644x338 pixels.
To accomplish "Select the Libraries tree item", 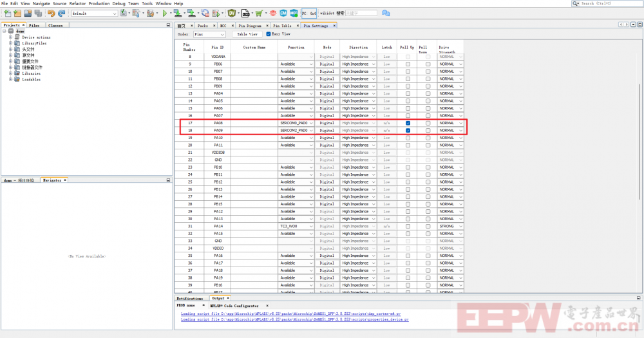I will pos(31,73).
